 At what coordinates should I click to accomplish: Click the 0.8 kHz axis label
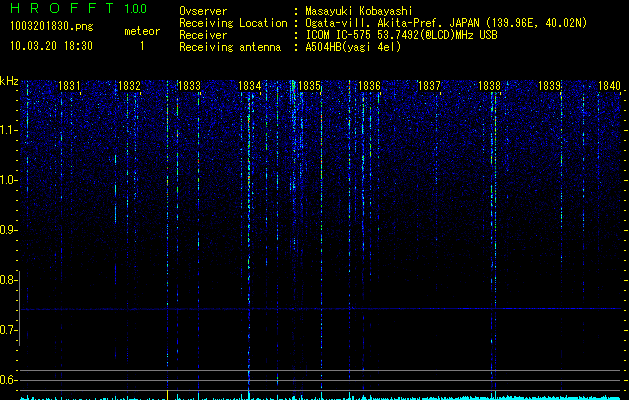[x=8, y=280]
